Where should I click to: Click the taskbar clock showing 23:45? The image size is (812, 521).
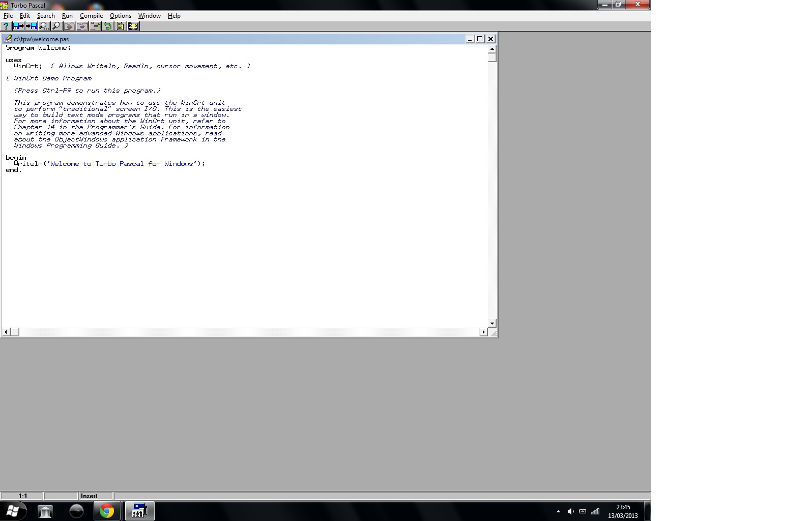coord(623,511)
